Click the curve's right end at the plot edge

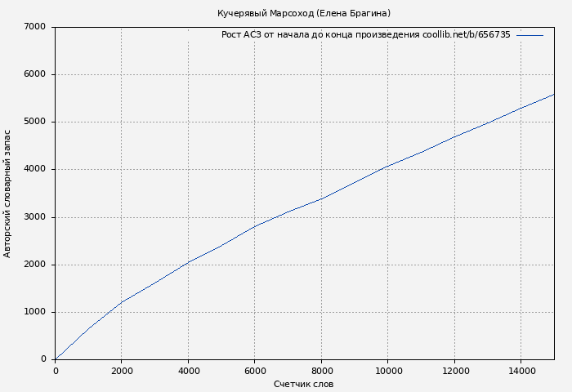(x=553, y=95)
